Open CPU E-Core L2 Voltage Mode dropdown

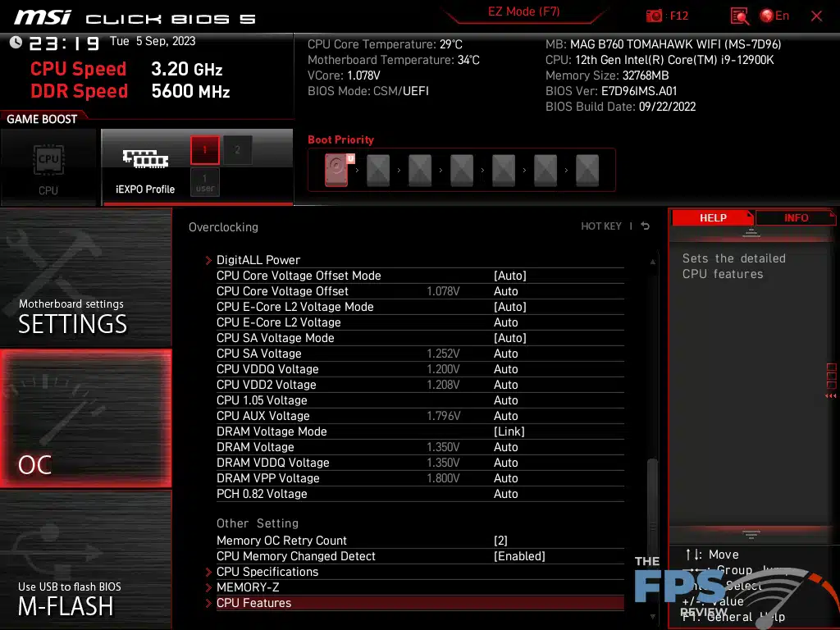[510, 307]
